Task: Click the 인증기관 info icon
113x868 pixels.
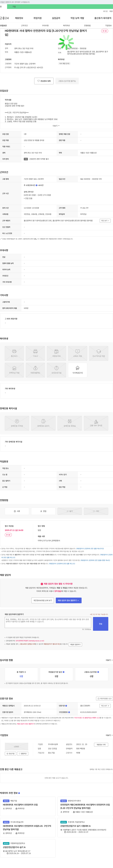Action: [x=66, y=706]
